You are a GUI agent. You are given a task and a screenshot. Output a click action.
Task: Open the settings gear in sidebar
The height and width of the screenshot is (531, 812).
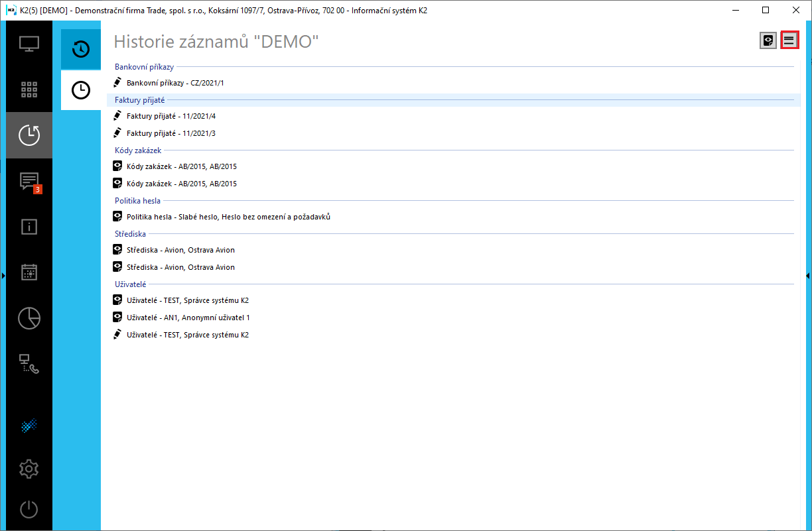[x=29, y=469]
